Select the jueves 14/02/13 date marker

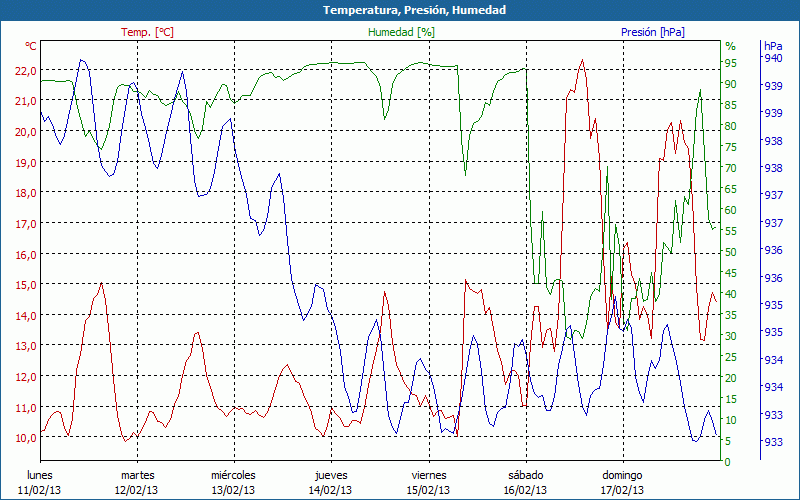coord(331,482)
